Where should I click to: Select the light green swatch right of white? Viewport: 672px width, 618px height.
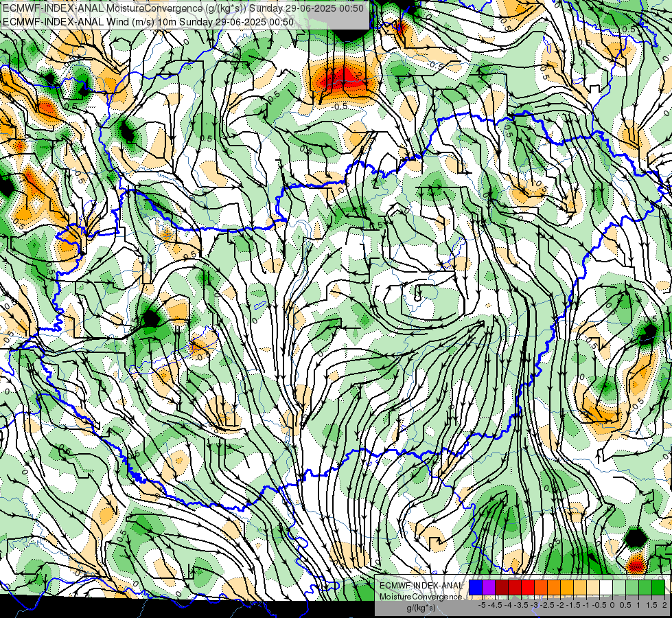pyautogui.click(x=619, y=587)
